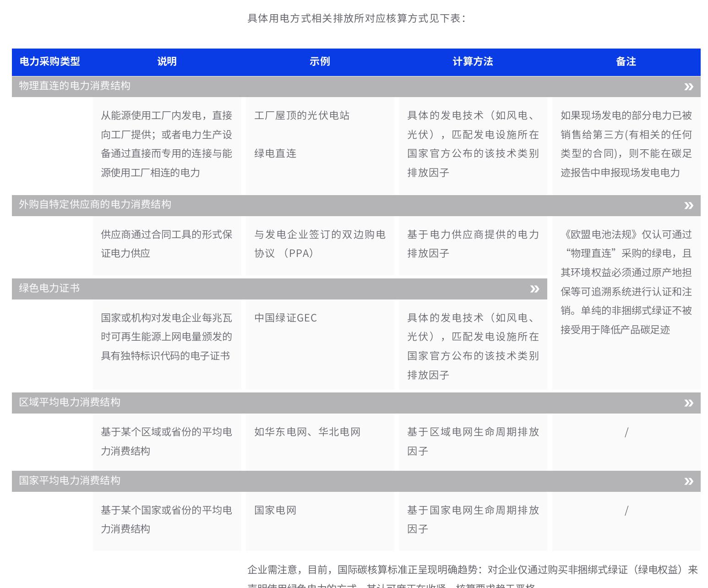
Task: Click the 从能源使用工厂内发电 description cell
Action: click(167, 146)
